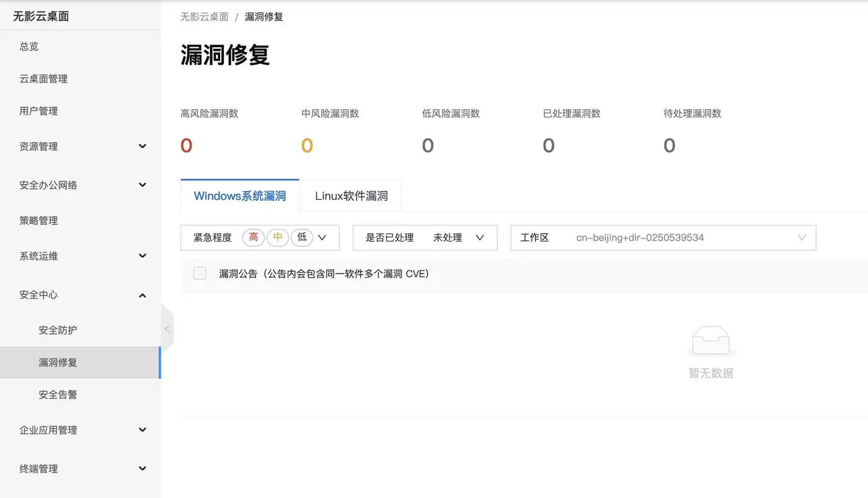
Task: Click the 中风险漏洞数 count value
Action: tap(307, 146)
